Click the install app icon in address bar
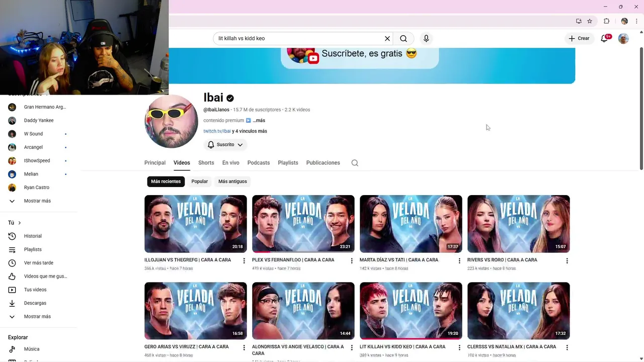The height and width of the screenshot is (362, 644). pos(579,21)
